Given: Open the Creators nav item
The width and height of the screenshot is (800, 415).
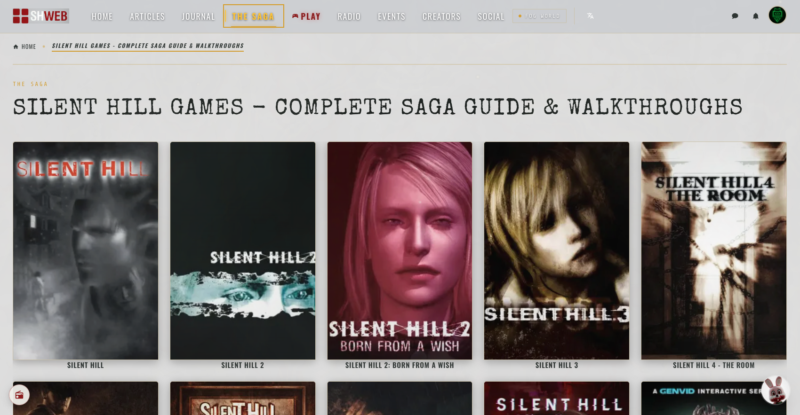Looking at the screenshot, I should (x=441, y=16).
